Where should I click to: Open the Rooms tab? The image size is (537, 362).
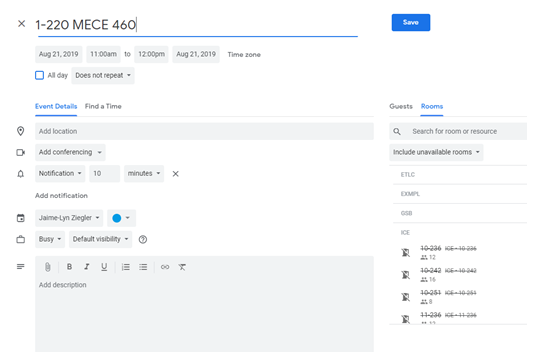[x=432, y=107]
